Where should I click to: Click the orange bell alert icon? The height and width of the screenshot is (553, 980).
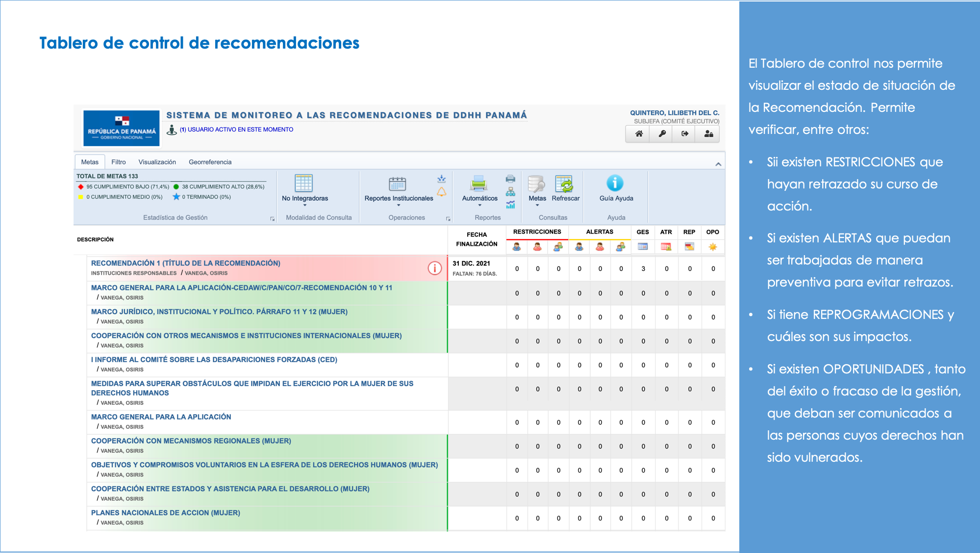coord(442,192)
